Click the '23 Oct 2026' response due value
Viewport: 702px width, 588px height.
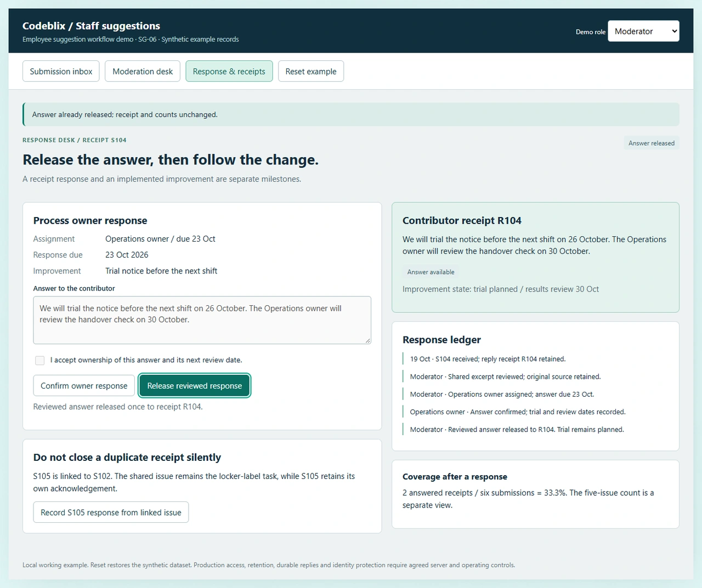tap(127, 255)
